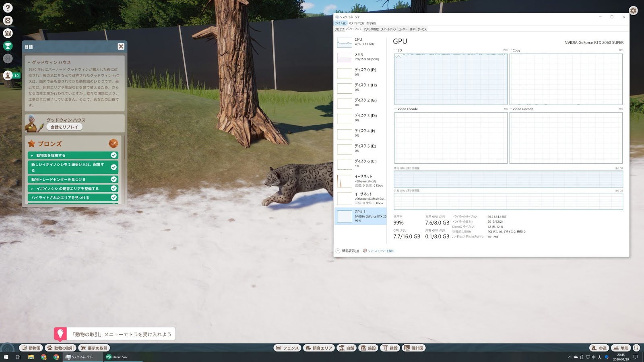The image size is (644, 362).
Task: Click the bronze star icon
Action: 31,144
